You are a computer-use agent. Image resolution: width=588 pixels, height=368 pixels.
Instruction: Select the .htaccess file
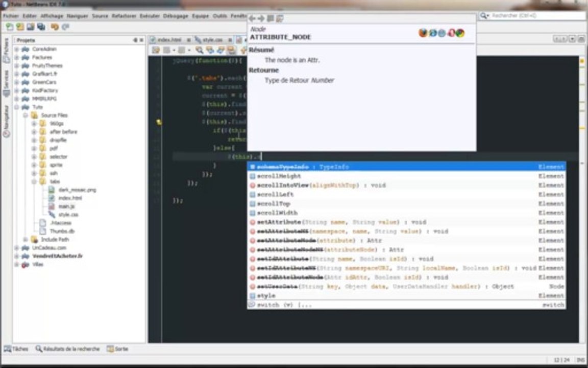(x=61, y=223)
